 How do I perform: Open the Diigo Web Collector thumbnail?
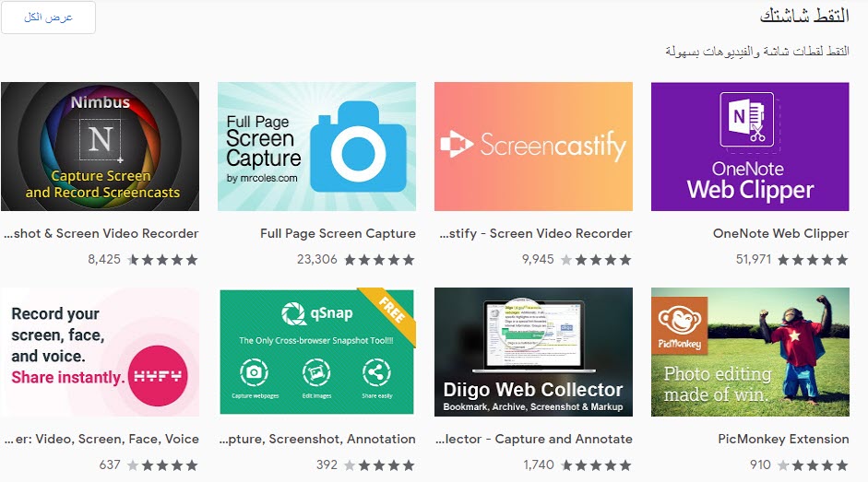point(533,351)
